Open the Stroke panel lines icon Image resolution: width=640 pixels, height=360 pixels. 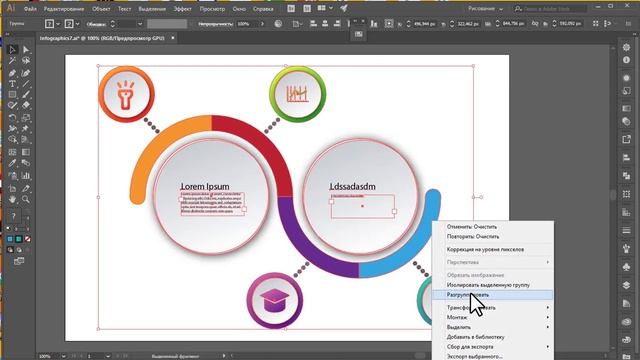pos(626,231)
